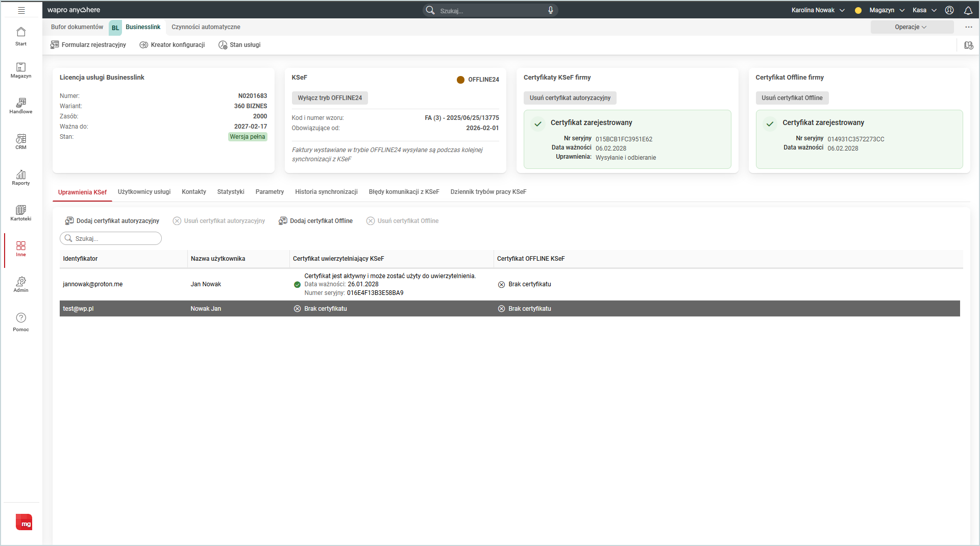Click Dodaj certyfikat autoryzacyjny in table toolbar

tap(112, 221)
